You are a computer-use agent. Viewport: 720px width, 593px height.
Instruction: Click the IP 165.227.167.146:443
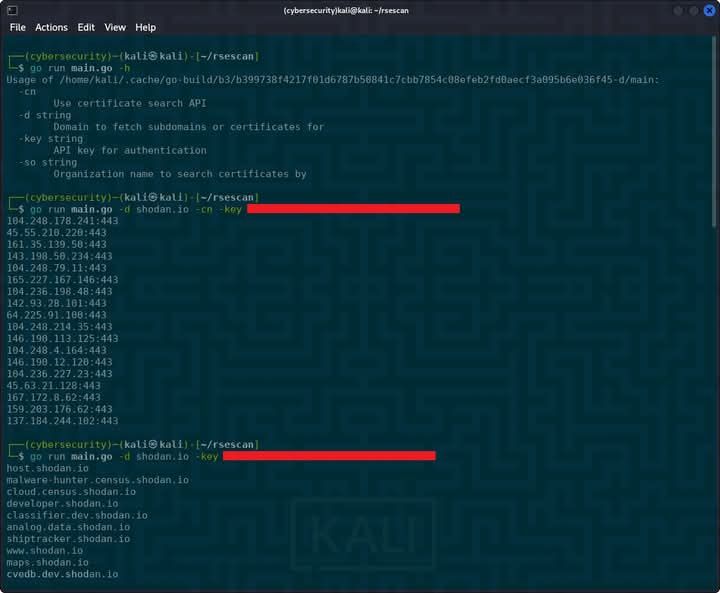click(62, 280)
